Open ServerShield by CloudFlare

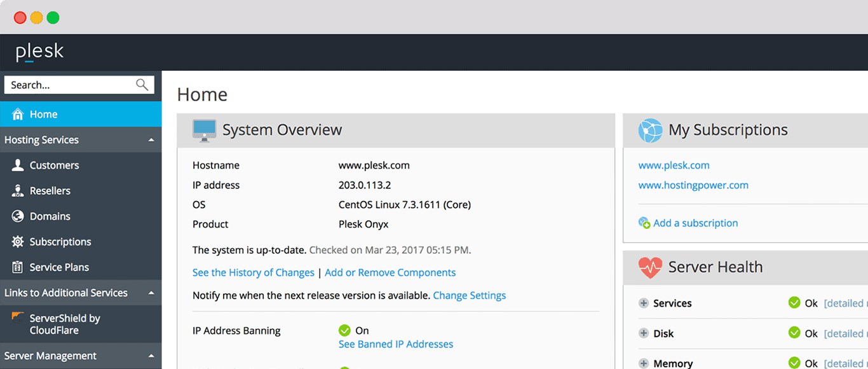click(81, 324)
